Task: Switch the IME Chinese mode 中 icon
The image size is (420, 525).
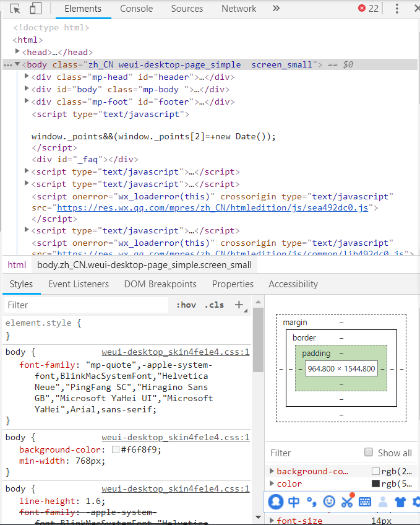Action: [294, 502]
